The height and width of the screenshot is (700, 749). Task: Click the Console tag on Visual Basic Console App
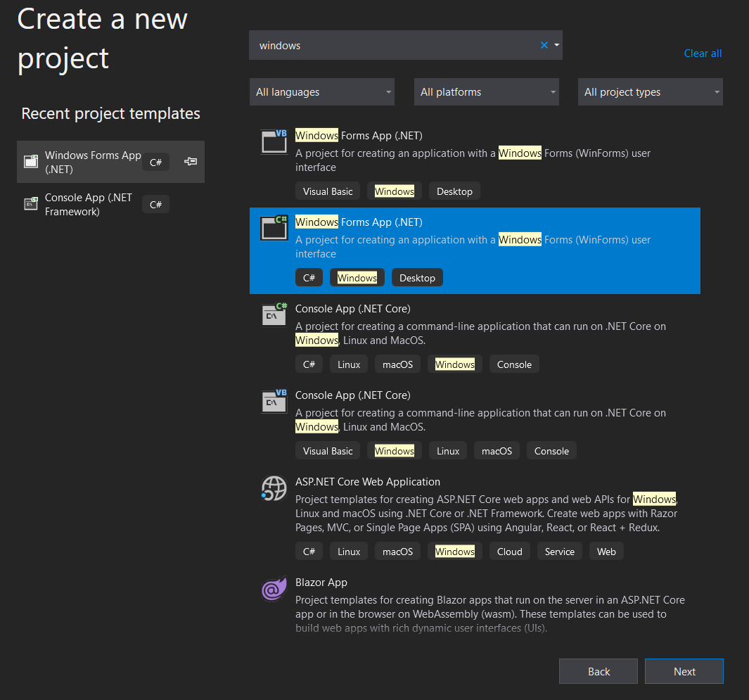[551, 450]
